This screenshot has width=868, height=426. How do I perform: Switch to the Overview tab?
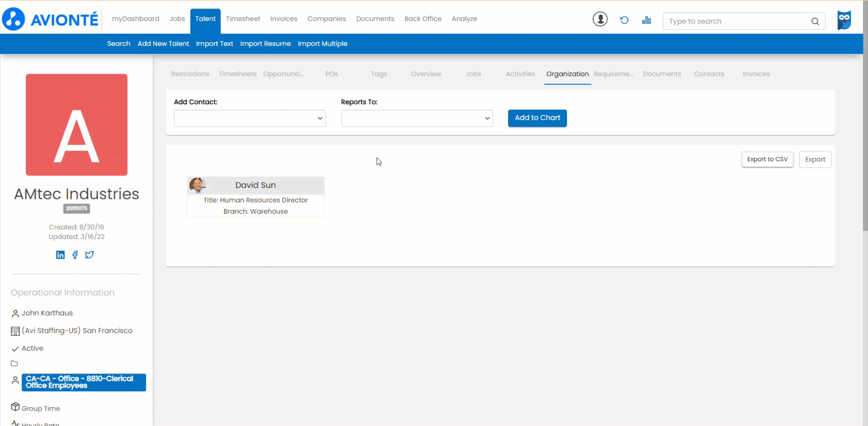(426, 74)
